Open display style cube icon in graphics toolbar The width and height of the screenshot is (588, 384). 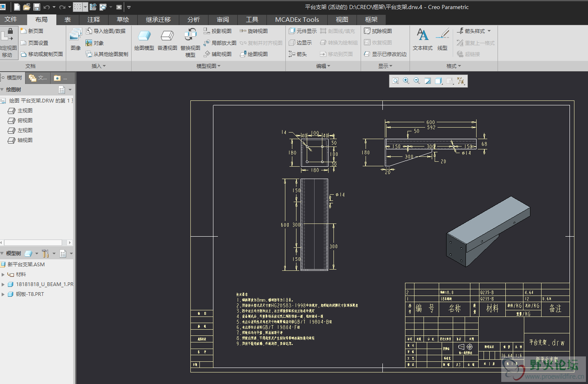(x=438, y=81)
